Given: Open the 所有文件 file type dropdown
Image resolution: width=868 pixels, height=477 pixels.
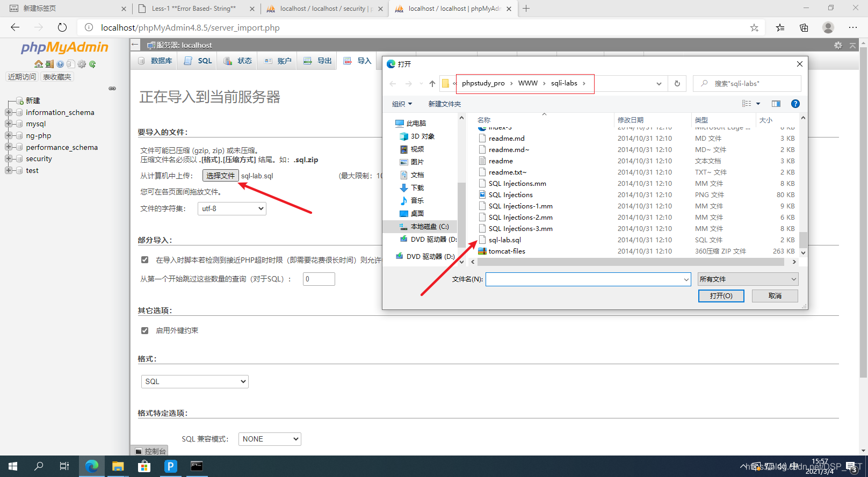Looking at the screenshot, I should (x=748, y=279).
